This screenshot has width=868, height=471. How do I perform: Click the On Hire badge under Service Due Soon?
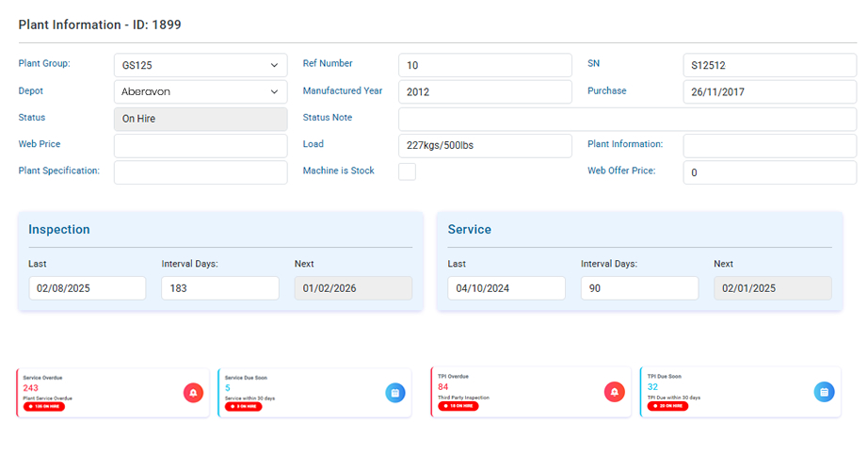click(x=246, y=407)
